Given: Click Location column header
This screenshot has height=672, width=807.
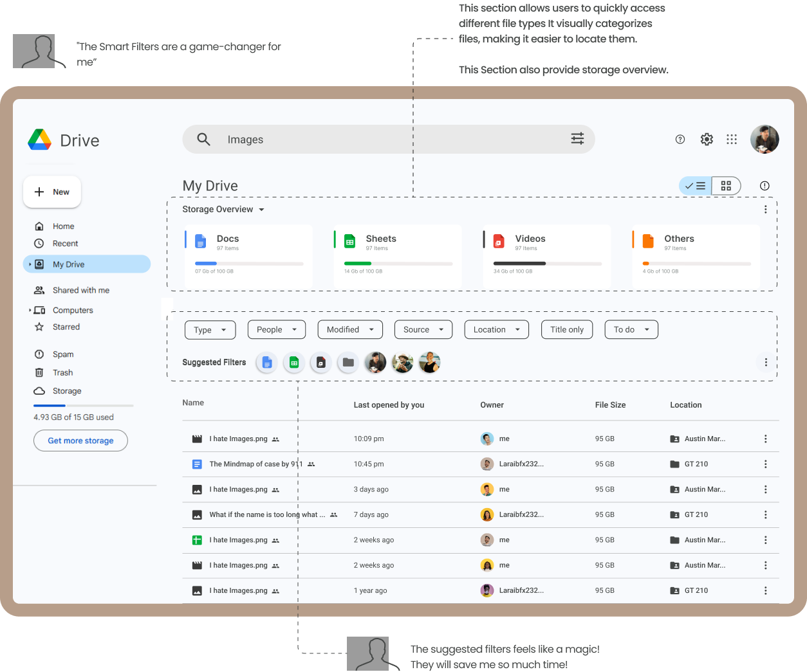Looking at the screenshot, I should click(x=685, y=405).
